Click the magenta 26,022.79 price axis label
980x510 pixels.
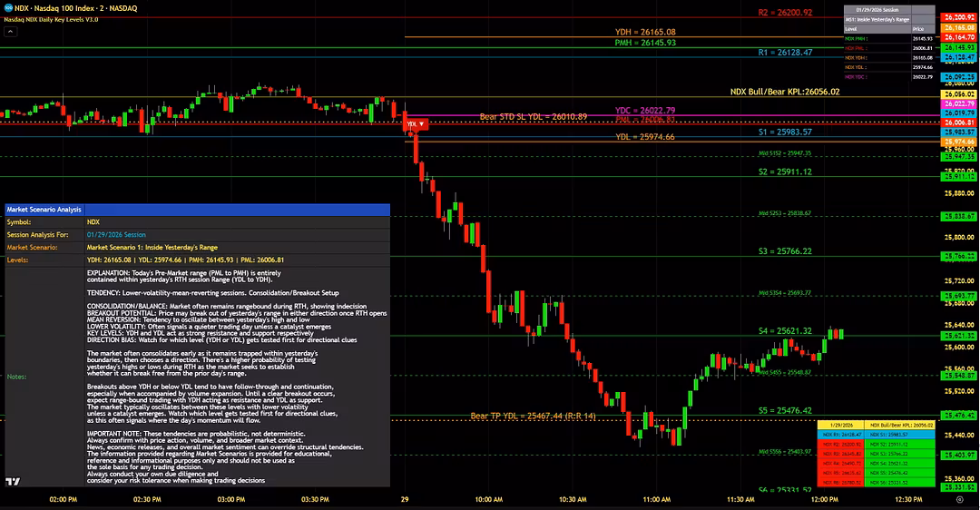coord(958,103)
